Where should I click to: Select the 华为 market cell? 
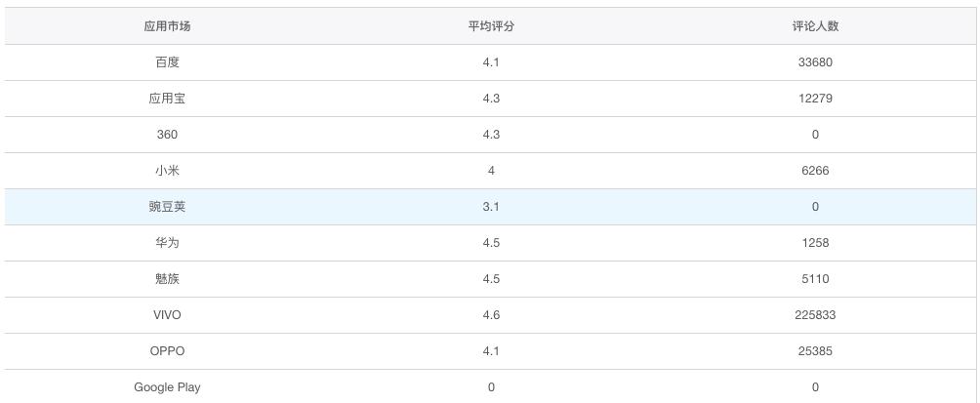(x=167, y=243)
